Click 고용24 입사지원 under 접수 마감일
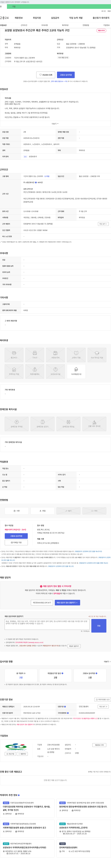The width and height of the screenshot is (111, 868). (x=16, y=536)
